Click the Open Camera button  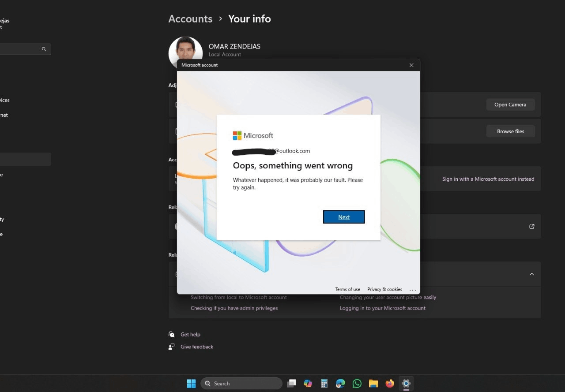pos(510,105)
